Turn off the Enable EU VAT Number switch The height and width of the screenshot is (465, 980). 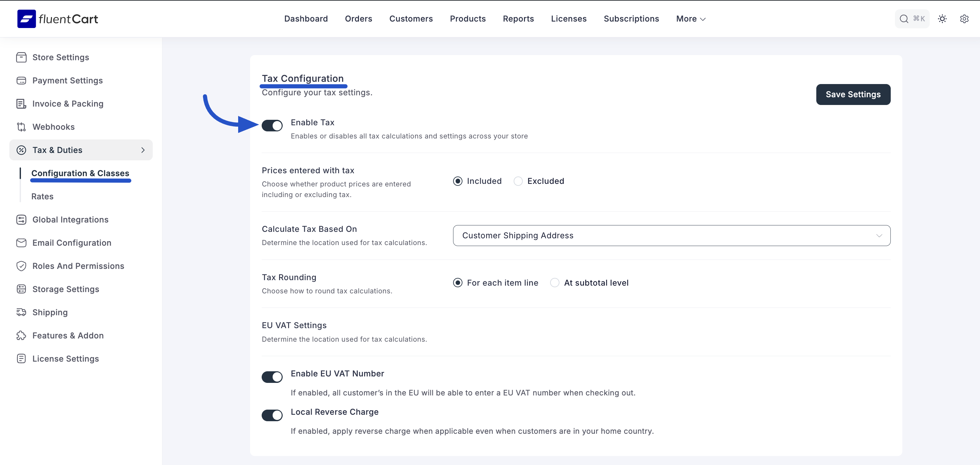[272, 377]
